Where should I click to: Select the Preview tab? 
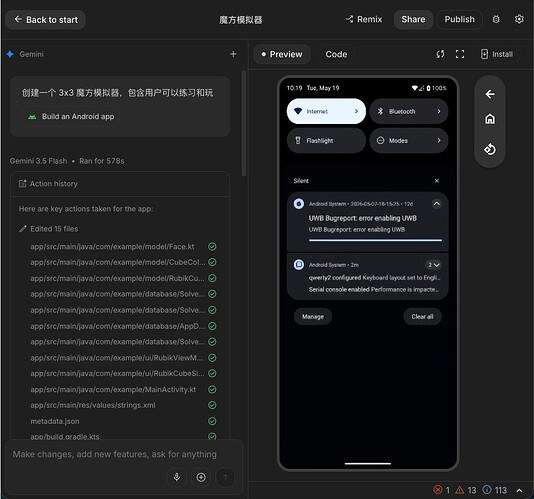(282, 54)
